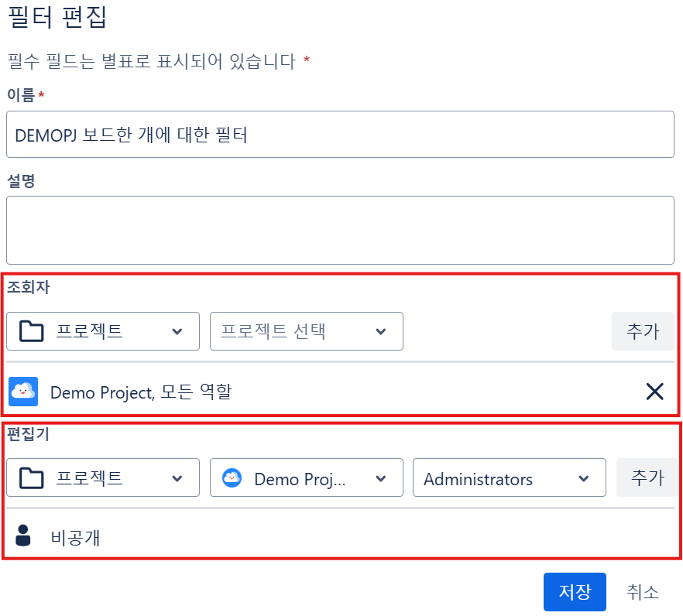Click the 조회자 section label
This screenshot has width=683, height=616.
click(x=29, y=287)
